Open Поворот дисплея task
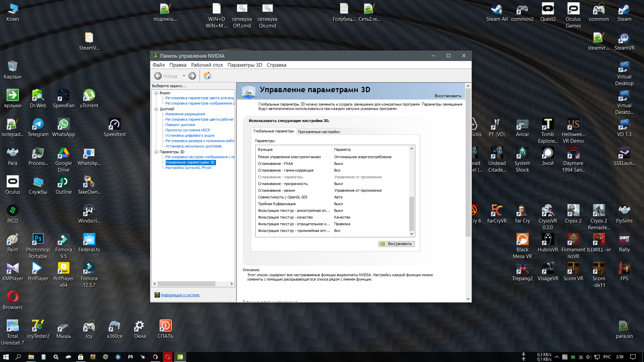This screenshot has width=644, height=362. point(180,125)
